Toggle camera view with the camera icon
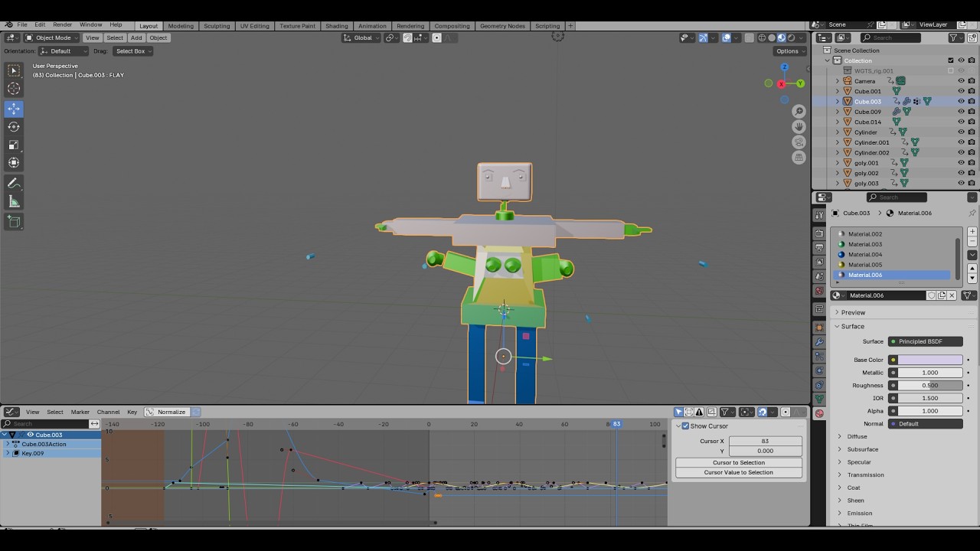The image size is (980, 551). (x=799, y=142)
